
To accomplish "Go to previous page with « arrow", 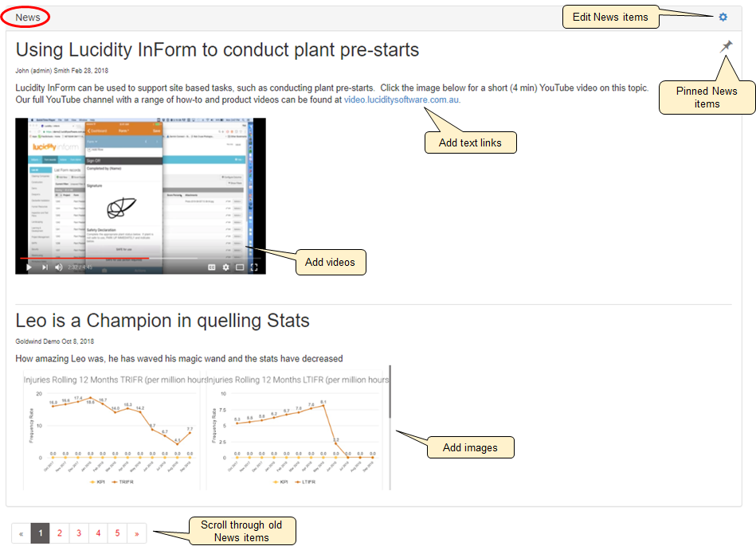I will (22, 533).
